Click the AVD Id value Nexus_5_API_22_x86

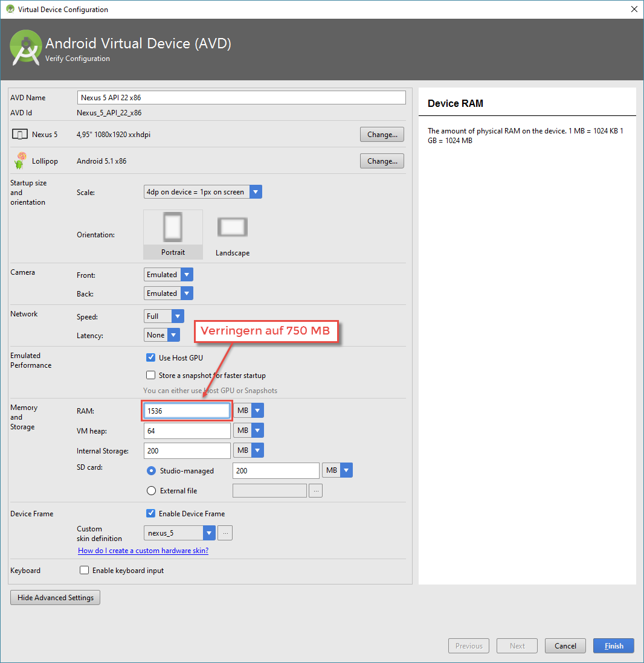(109, 113)
